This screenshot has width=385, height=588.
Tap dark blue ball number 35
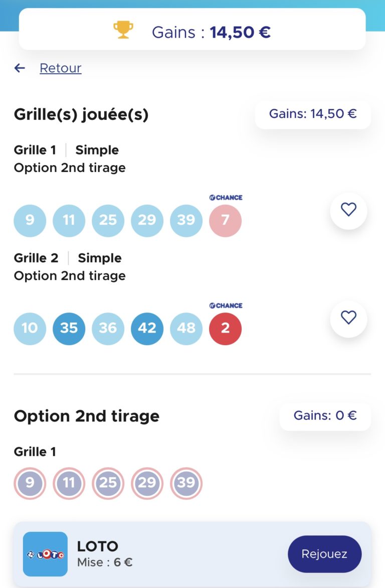[69, 329]
